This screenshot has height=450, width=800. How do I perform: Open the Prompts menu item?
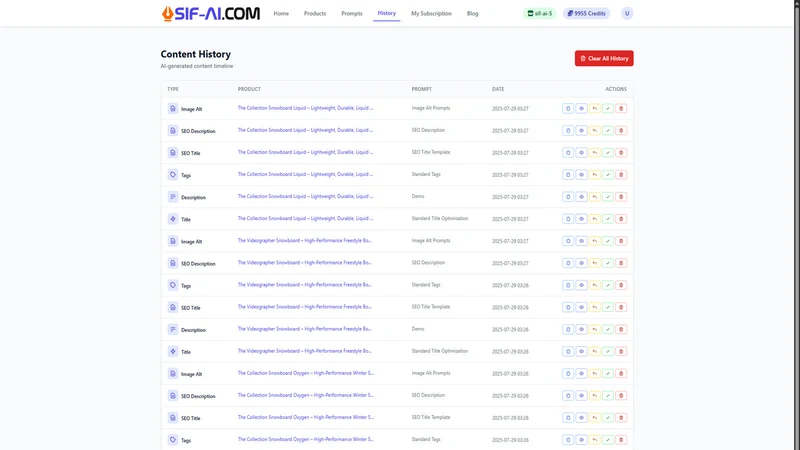click(x=352, y=14)
